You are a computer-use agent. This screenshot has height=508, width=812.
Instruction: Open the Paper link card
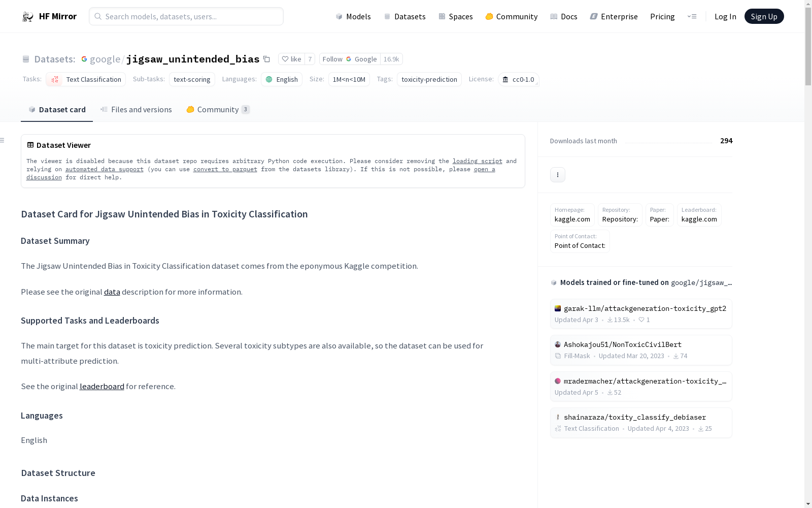coord(660,215)
